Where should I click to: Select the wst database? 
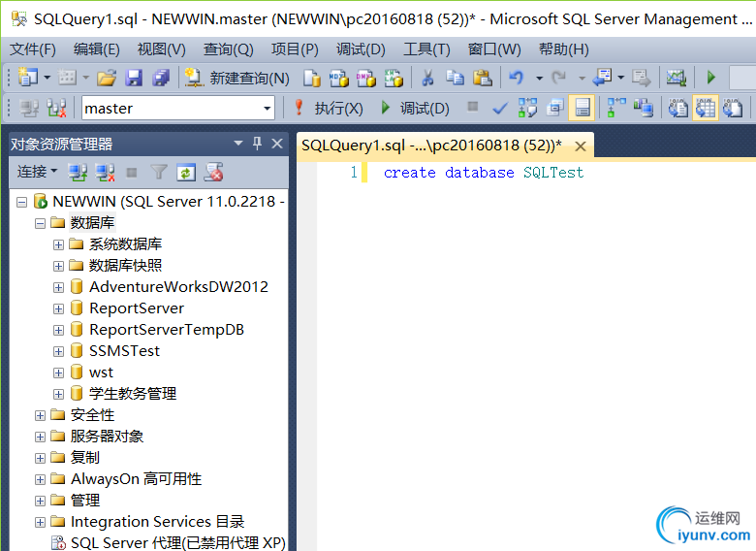click(x=101, y=373)
